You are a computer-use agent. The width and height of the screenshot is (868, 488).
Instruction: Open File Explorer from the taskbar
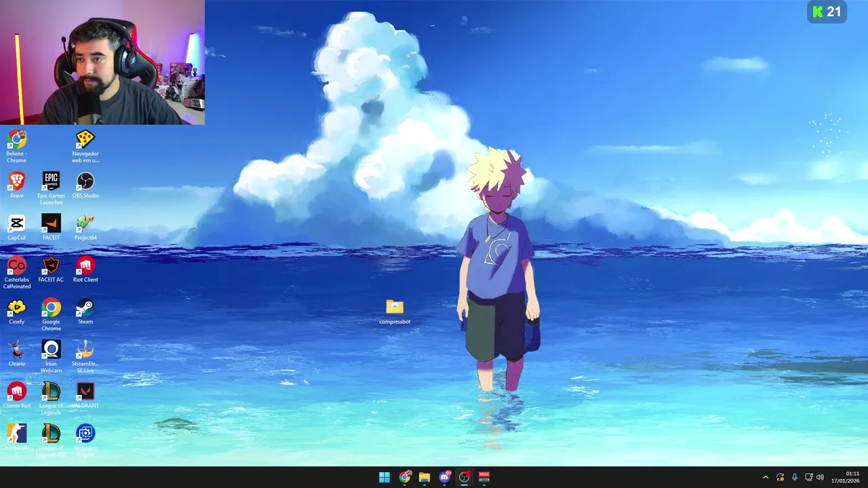[425, 477]
